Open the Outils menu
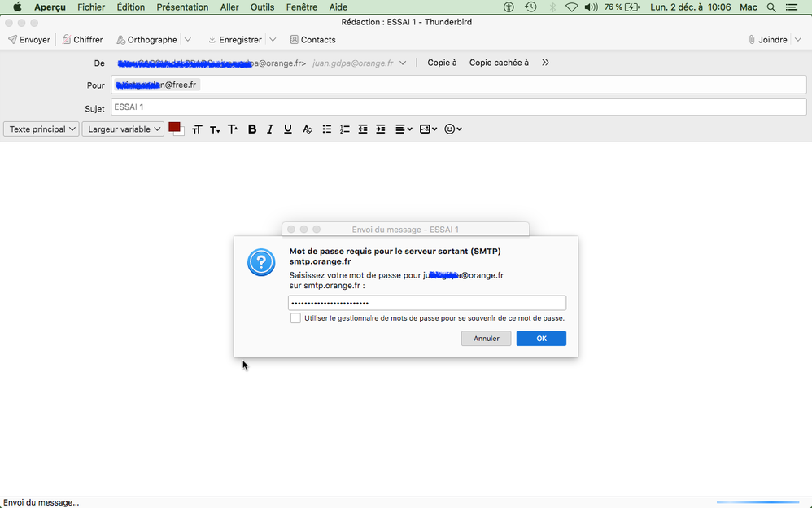812x508 pixels. 262,7
